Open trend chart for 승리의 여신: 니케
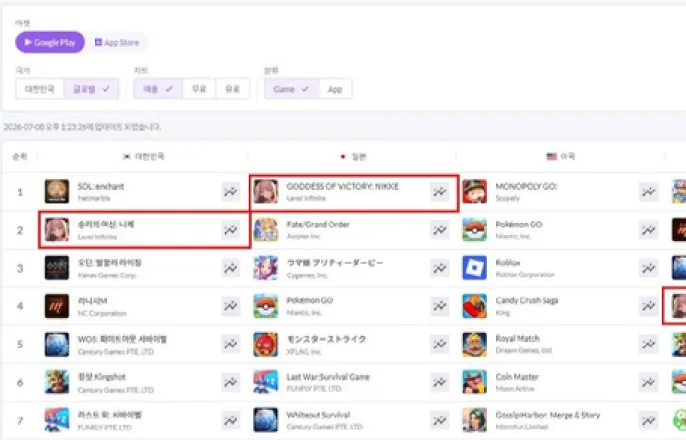686x440 pixels. point(231,230)
